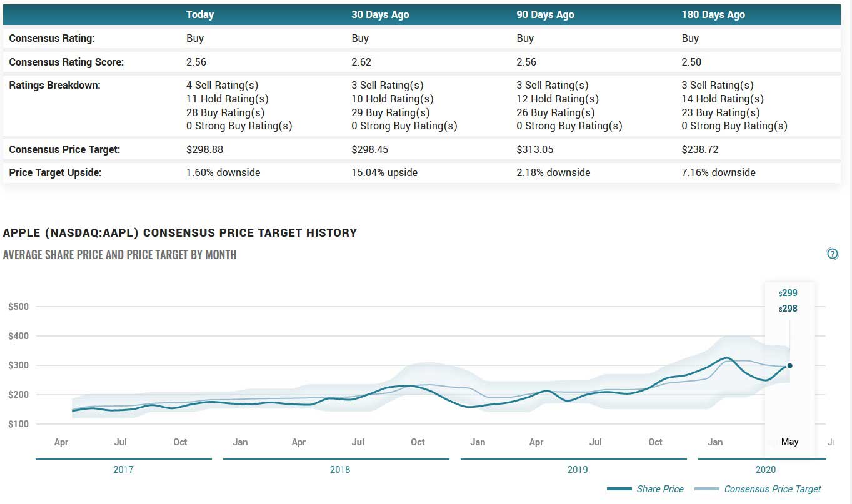852x504 pixels.
Task: Click the Consensus Price Target: row label
Action: click(x=64, y=149)
